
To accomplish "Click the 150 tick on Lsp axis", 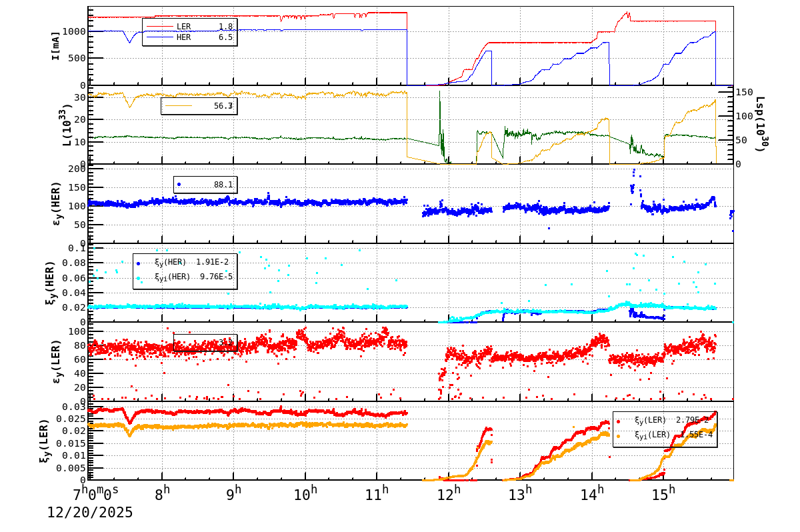I will tap(744, 93).
